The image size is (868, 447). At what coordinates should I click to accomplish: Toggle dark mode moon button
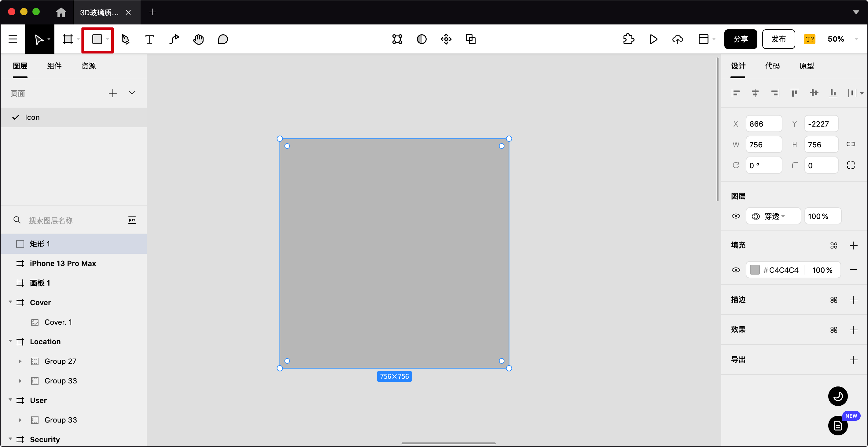(x=838, y=396)
